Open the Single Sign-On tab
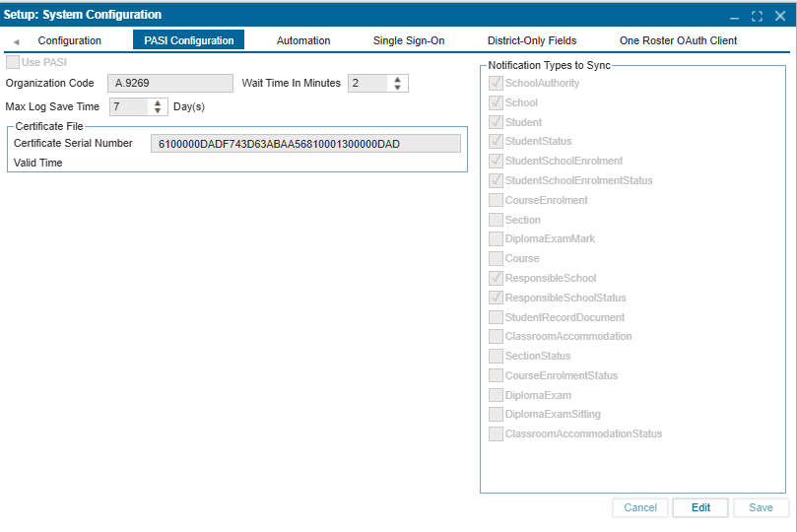797x532 pixels. coord(409,40)
